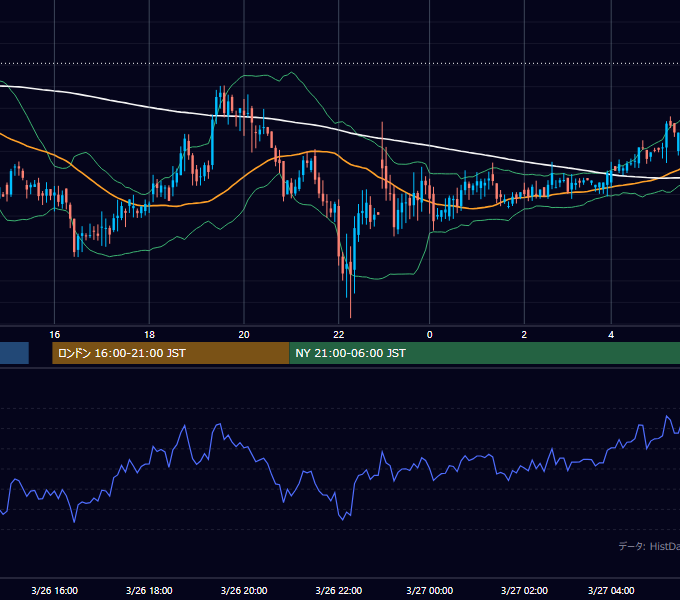
Task: Click the blue session bar before London
Action: 14,353
